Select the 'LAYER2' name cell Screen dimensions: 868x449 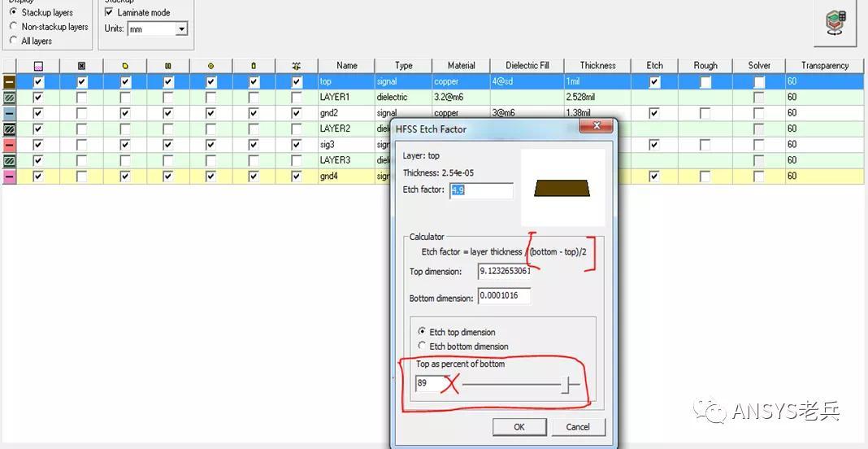tap(346, 129)
